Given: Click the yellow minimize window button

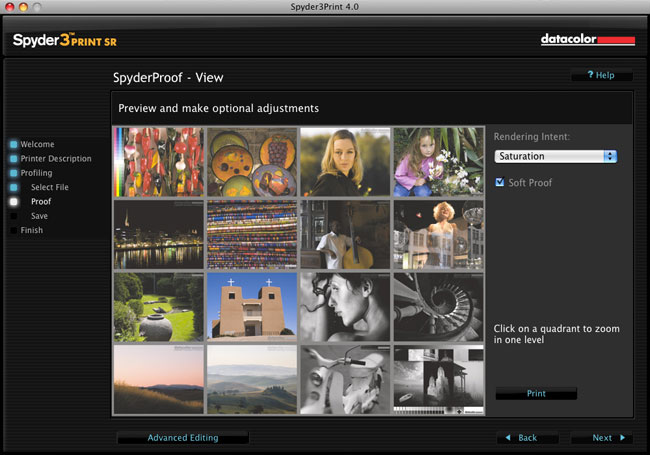Looking at the screenshot, I should coord(23,7).
